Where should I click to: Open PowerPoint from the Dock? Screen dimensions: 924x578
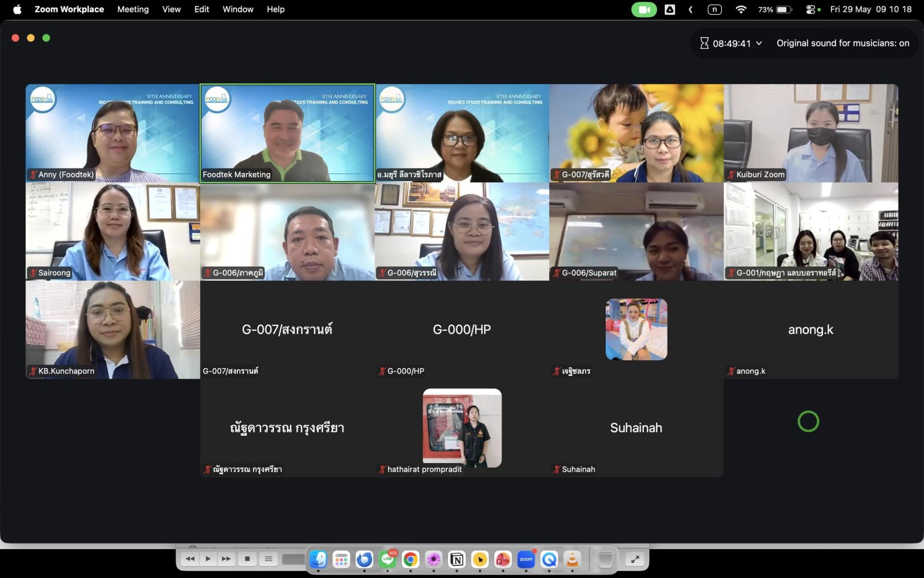pyautogui.click(x=503, y=559)
